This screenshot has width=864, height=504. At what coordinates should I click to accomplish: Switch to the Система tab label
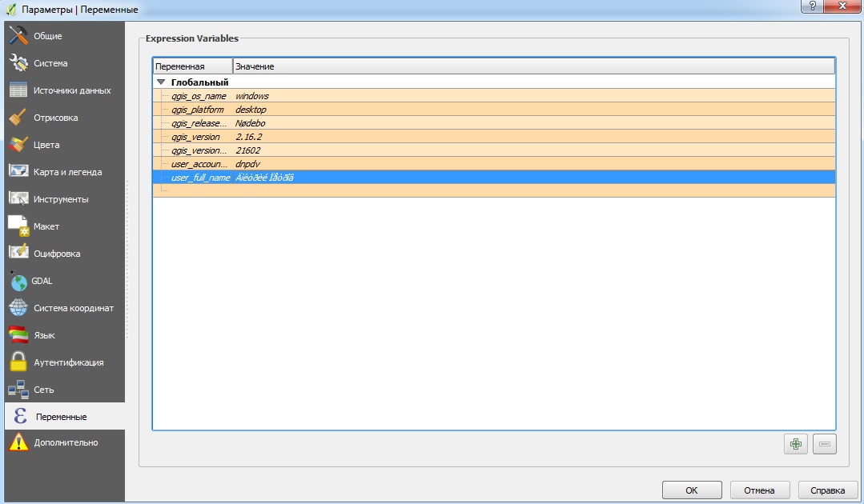click(50, 63)
